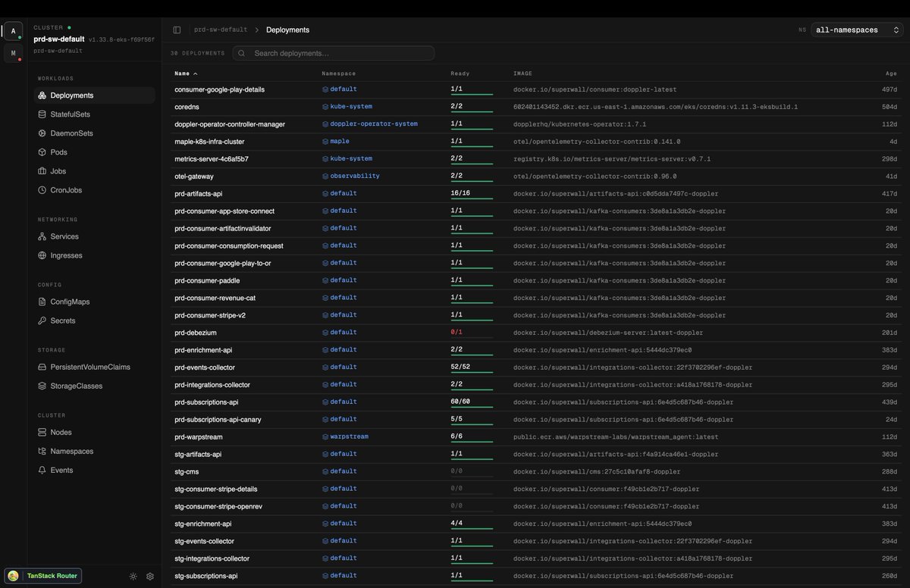Screen dimensions: 910x588
Task: Open the all-namespaces dropdown
Action: point(857,30)
